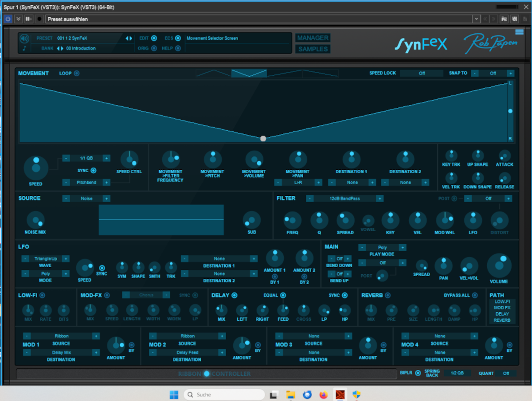Select the first movement shape tab

click(x=214, y=74)
